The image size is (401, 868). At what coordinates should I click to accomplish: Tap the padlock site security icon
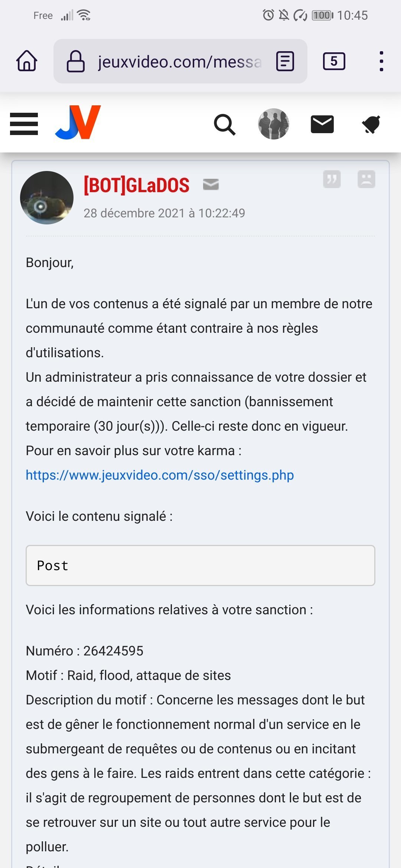click(76, 62)
